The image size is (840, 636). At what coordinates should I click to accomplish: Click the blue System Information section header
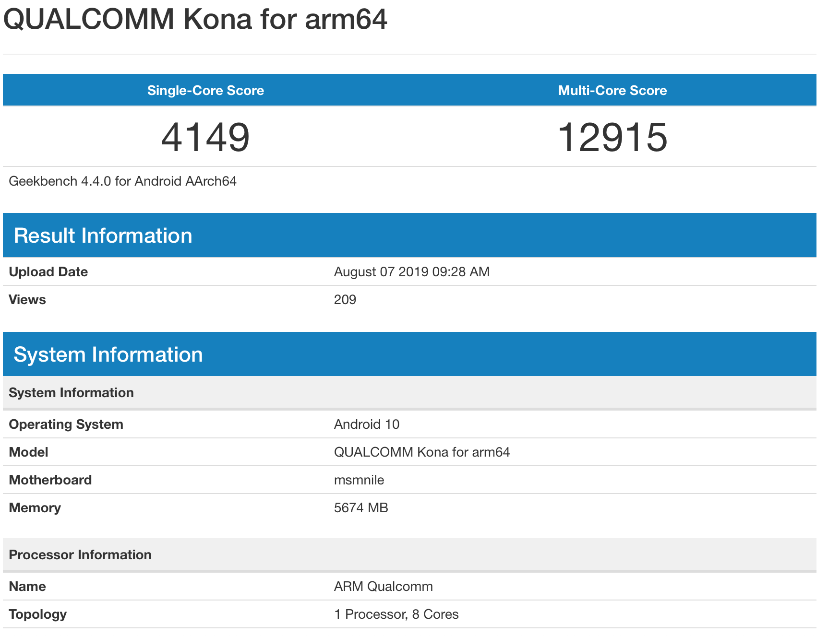tap(409, 354)
